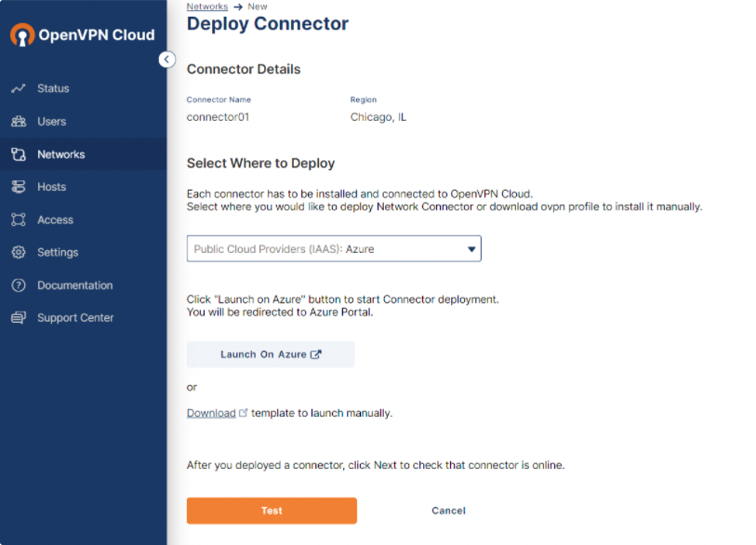Open the Public Cloud Providers dropdown

pos(333,249)
